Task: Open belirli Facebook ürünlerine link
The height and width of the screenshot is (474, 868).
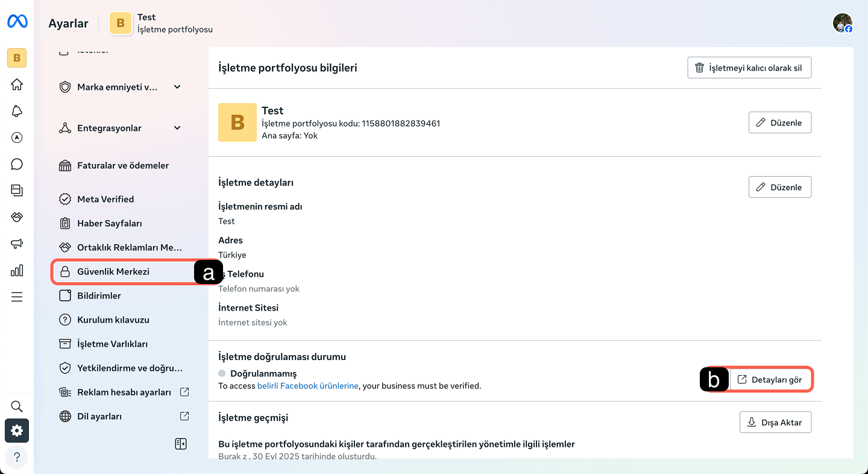Action: pos(307,386)
